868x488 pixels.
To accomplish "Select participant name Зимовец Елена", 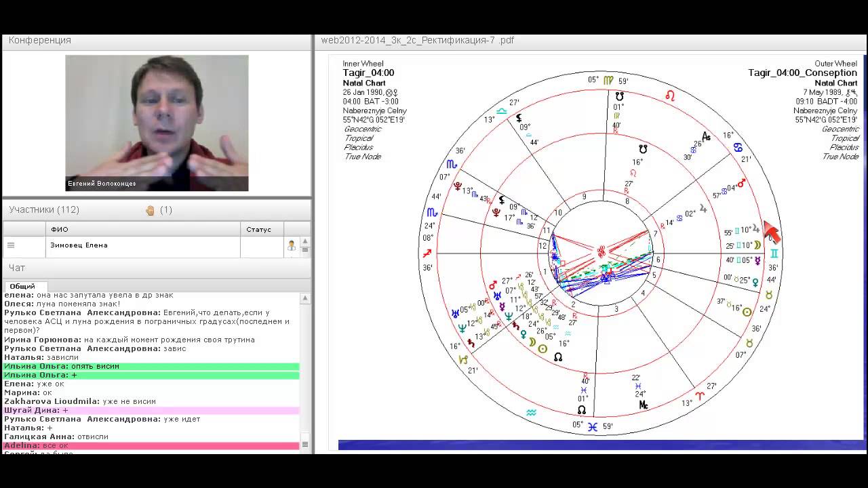I will 79,245.
